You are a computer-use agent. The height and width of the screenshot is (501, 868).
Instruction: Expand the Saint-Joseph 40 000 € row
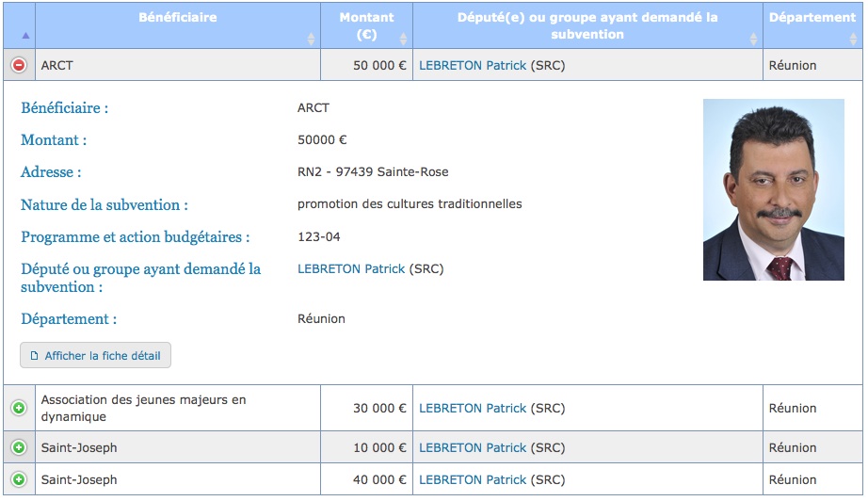coord(19,479)
